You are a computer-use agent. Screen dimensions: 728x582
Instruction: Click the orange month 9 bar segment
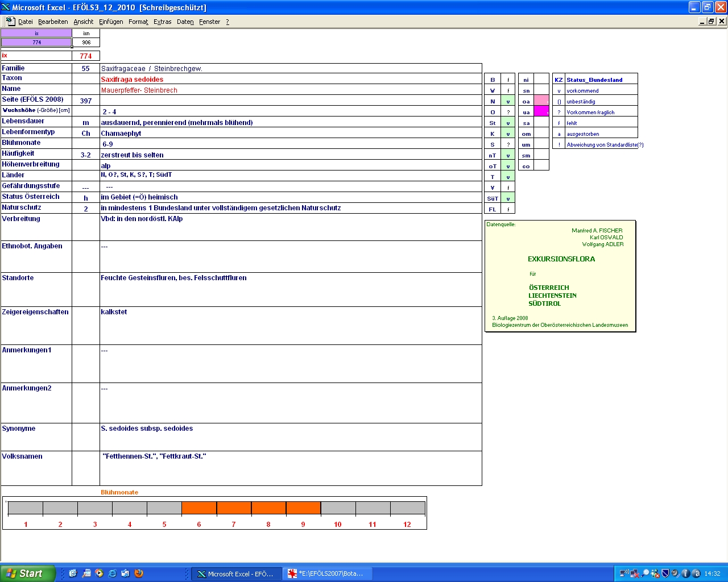tap(303, 508)
